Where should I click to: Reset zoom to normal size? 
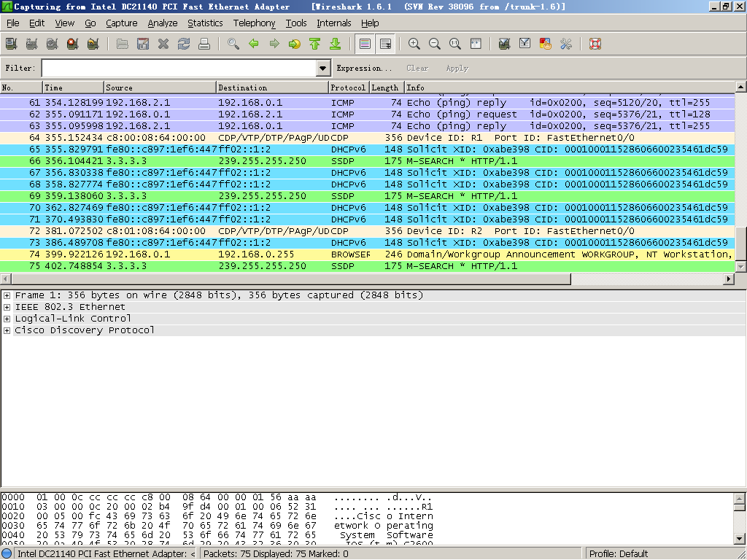(x=455, y=44)
